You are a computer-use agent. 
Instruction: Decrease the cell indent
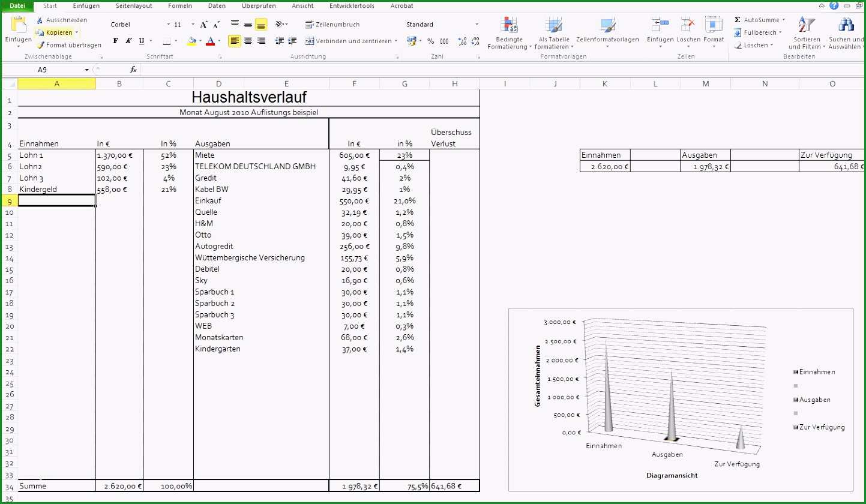click(x=280, y=41)
